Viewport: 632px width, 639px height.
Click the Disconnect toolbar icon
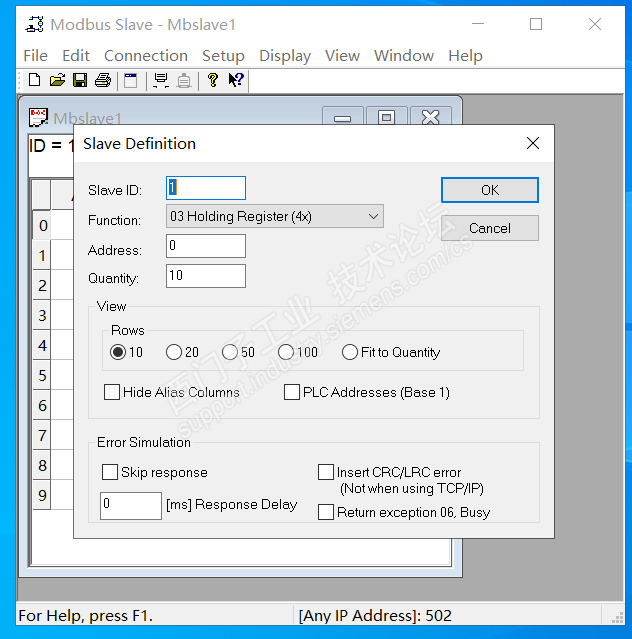[184, 80]
